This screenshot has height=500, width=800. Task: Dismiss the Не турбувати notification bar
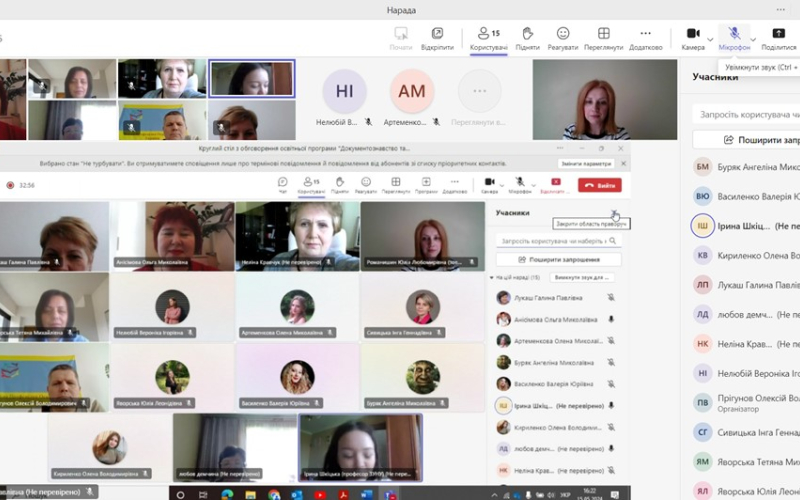[623, 164]
